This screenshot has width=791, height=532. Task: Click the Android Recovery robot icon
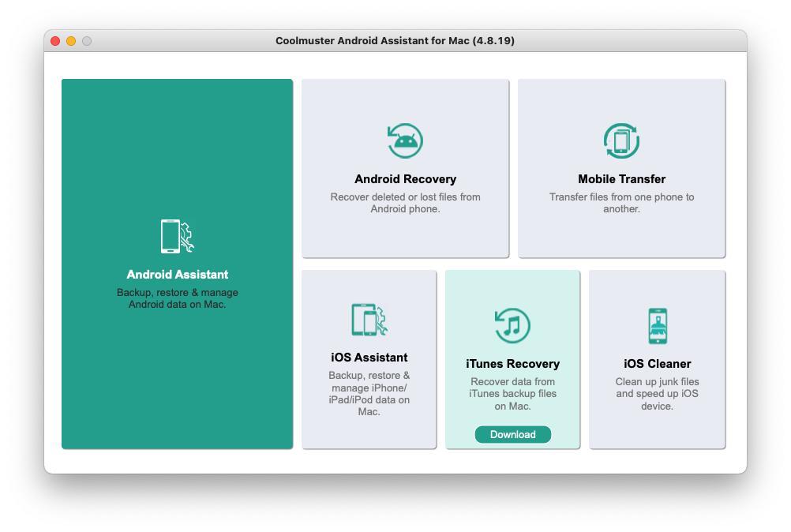405,140
